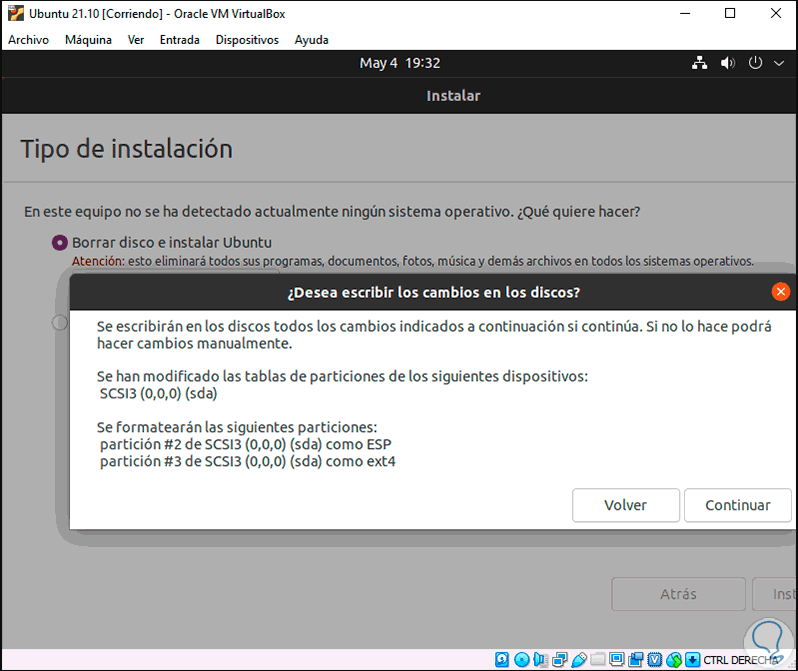Click the dialog title ¿Desea escribir los cambios?
The width and height of the screenshot is (798, 671).
[x=434, y=293]
